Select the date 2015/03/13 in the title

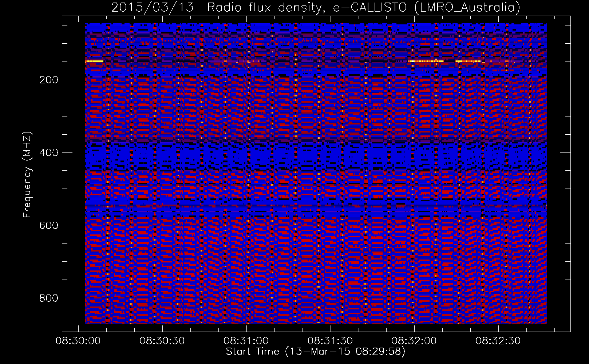152,7
